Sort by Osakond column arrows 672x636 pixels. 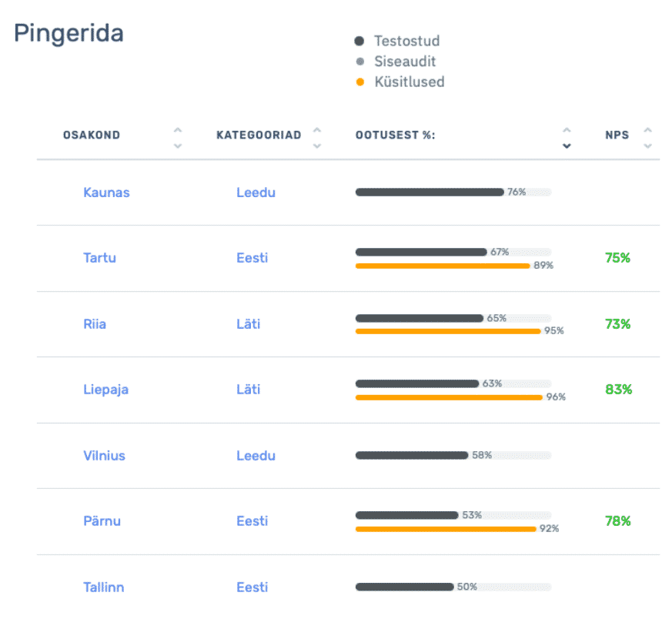178,138
